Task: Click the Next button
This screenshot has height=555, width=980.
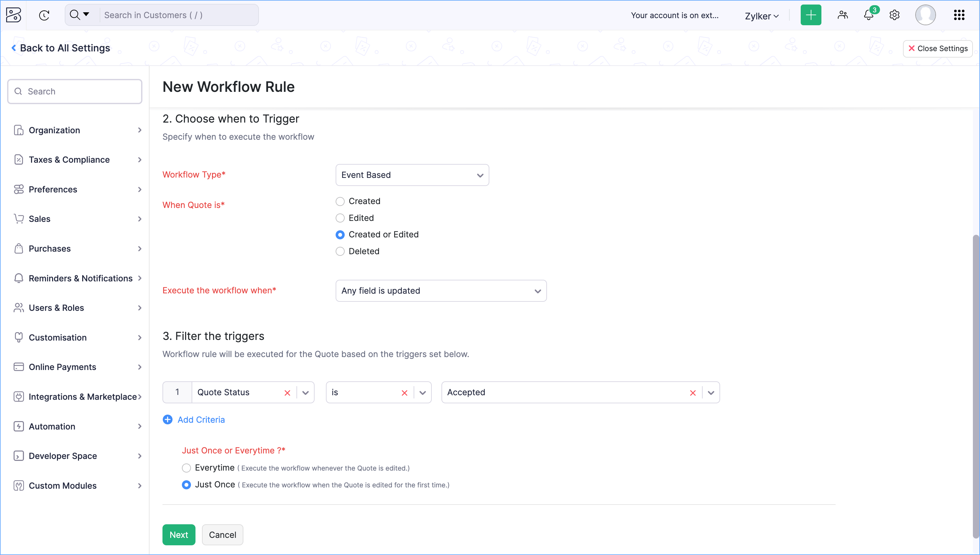Action: (x=178, y=535)
